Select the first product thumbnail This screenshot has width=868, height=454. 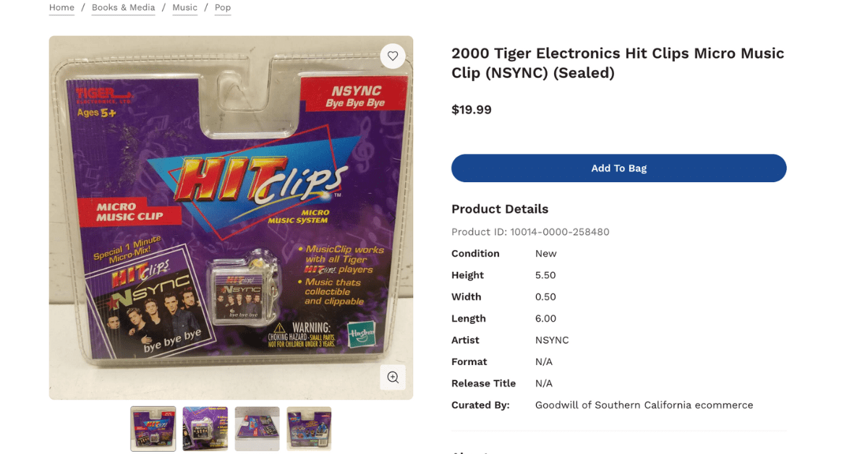(153, 429)
